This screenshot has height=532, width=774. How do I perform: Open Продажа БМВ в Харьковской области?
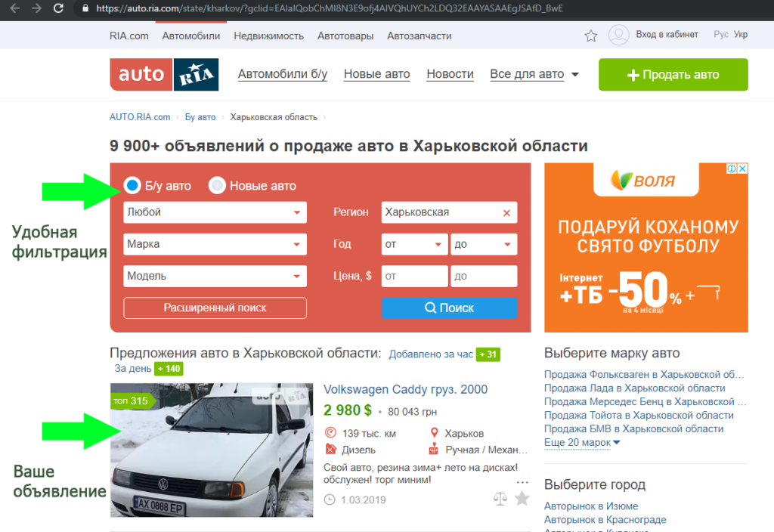(634, 429)
